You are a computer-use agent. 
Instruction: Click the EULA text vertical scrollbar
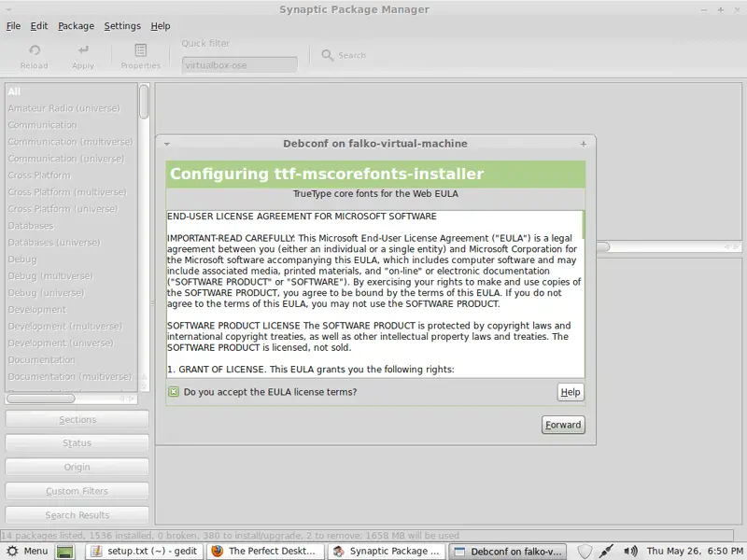pos(583,225)
